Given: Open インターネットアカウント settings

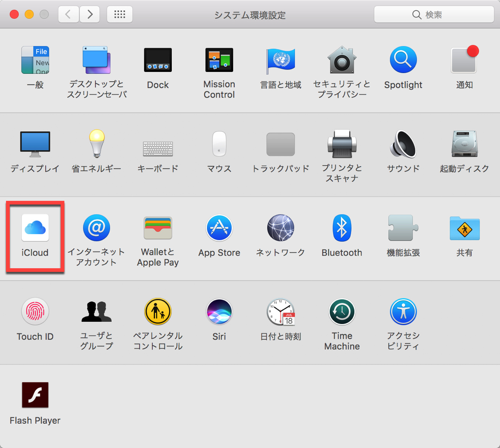Looking at the screenshot, I should (96, 228).
